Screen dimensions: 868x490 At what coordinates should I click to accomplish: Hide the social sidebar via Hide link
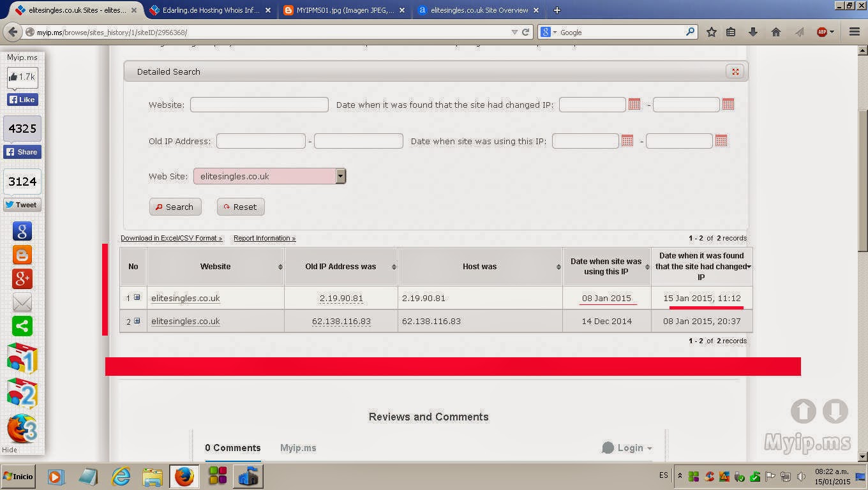pos(10,450)
